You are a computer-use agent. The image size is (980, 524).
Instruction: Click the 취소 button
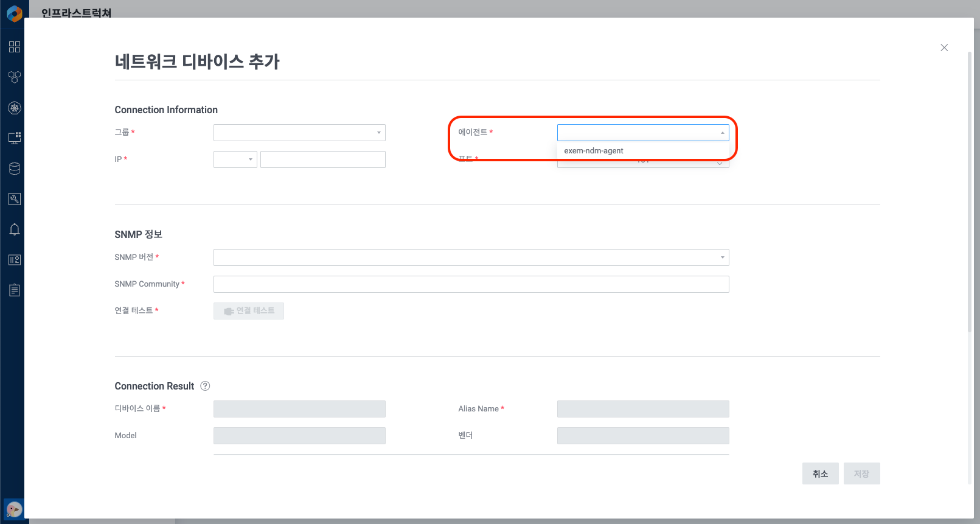[x=820, y=473]
